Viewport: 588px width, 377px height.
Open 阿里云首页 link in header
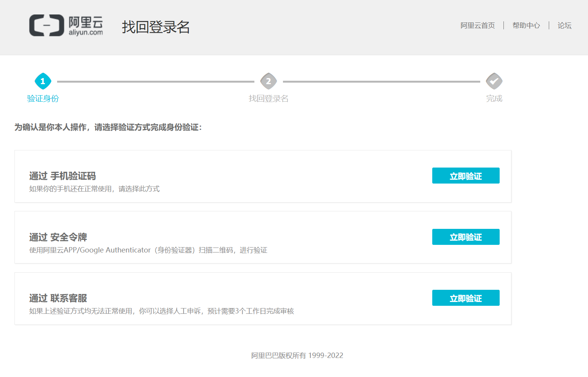coord(478,26)
